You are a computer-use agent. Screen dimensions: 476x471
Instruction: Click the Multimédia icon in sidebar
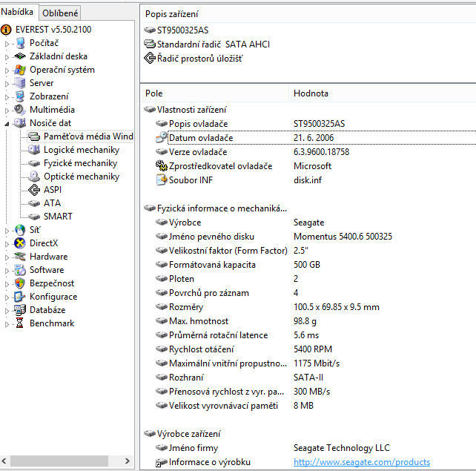pos(20,110)
